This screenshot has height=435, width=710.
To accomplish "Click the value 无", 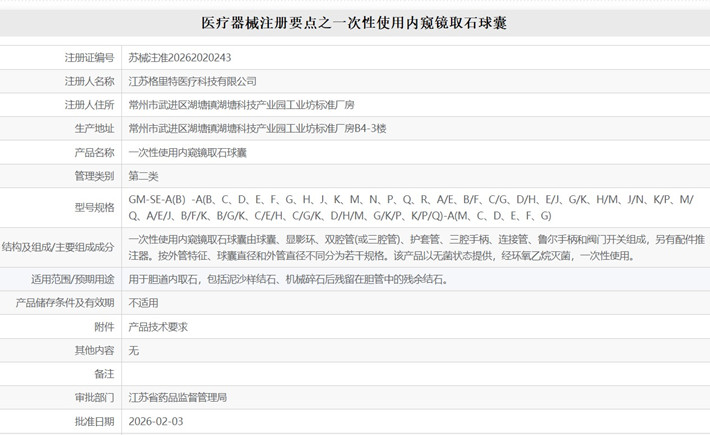I will (x=134, y=350).
